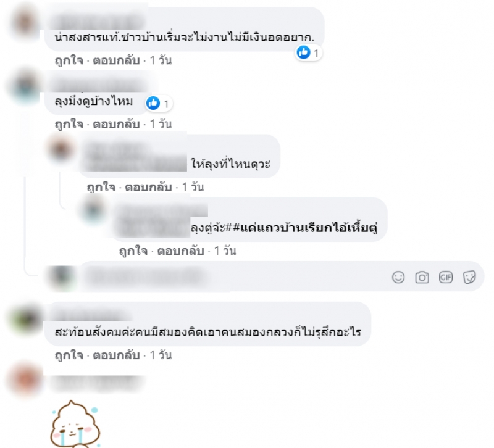Attach a photo using the camera icon

click(422, 277)
